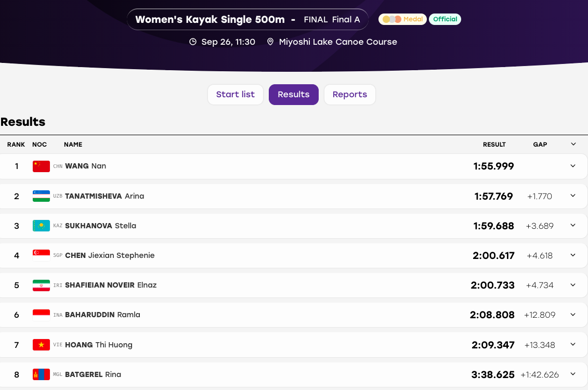588x390 pixels.
Task: Toggle expand-all chevron in table header
Action: coord(573,144)
